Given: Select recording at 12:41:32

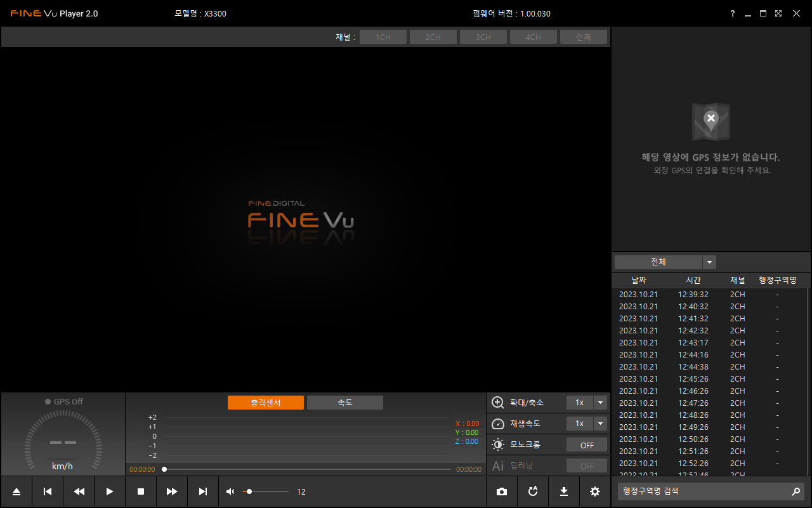Looking at the screenshot, I should click(x=709, y=319).
